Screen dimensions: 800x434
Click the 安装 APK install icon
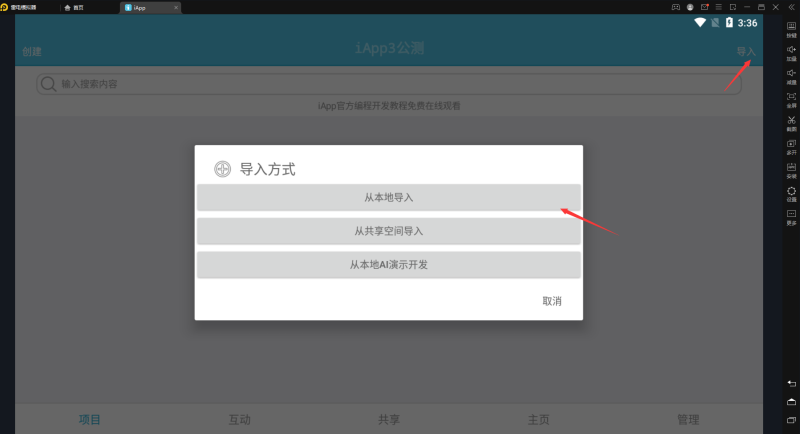pos(791,170)
